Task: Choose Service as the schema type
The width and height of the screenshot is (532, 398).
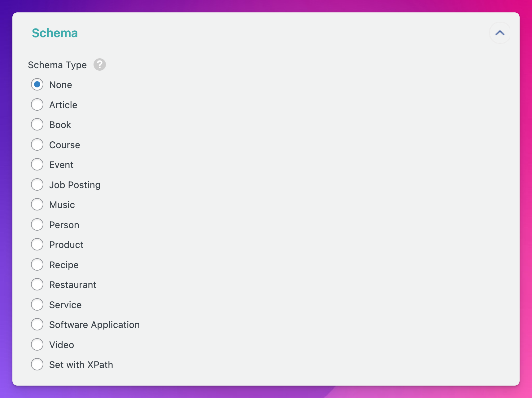Action: tap(37, 304)
